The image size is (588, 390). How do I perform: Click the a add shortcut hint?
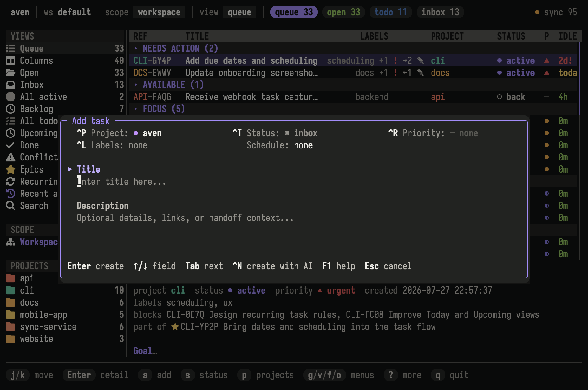(x=155, y=375)
